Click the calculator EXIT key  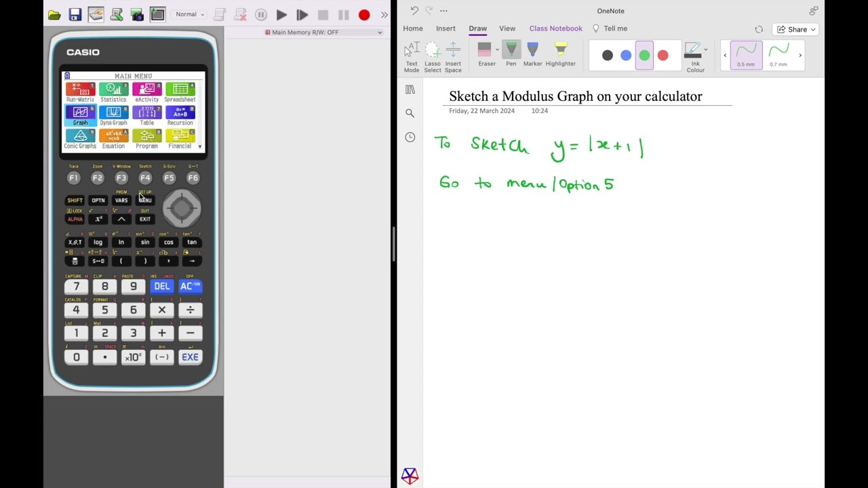(145, 219)
